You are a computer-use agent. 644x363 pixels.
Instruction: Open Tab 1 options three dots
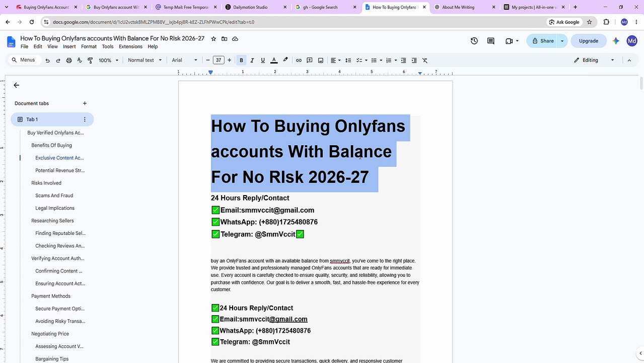click(x=85, y=119)
